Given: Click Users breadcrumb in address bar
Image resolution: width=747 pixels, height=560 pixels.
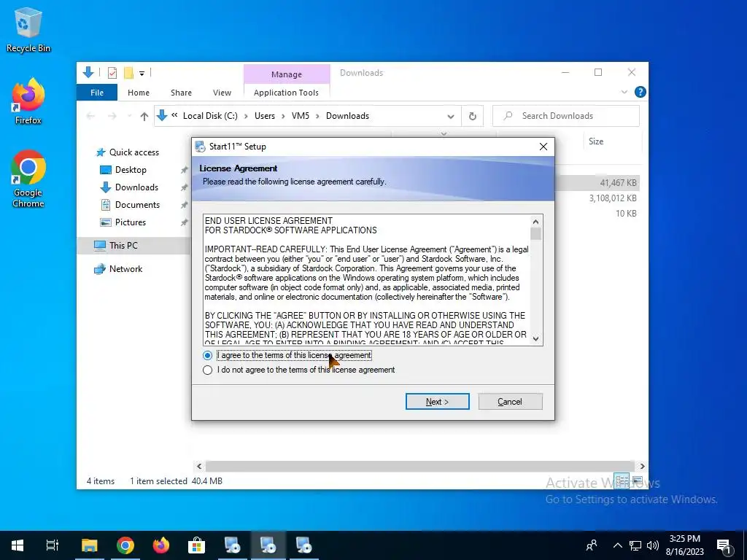Looking at the screenshot, I should [264, 116].
